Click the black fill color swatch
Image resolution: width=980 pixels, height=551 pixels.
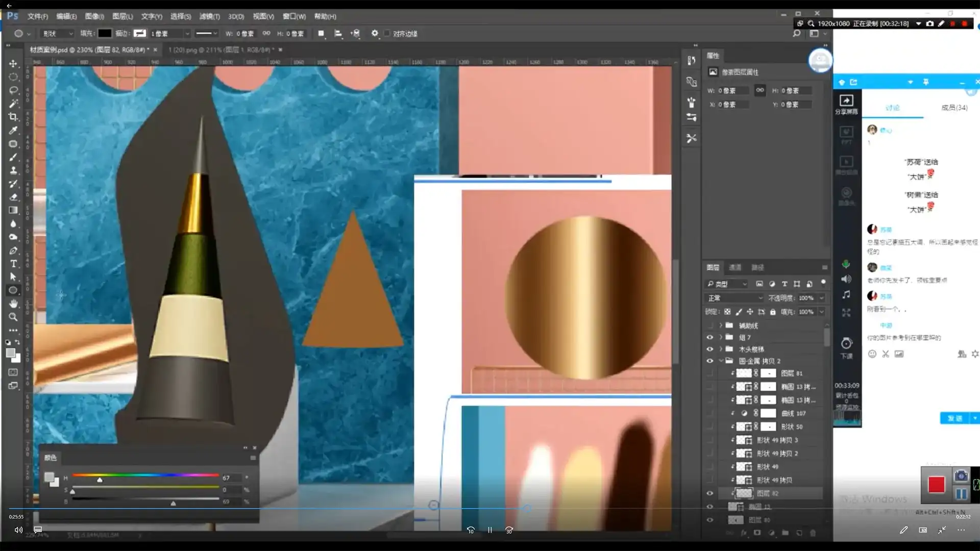pos(105,34)
